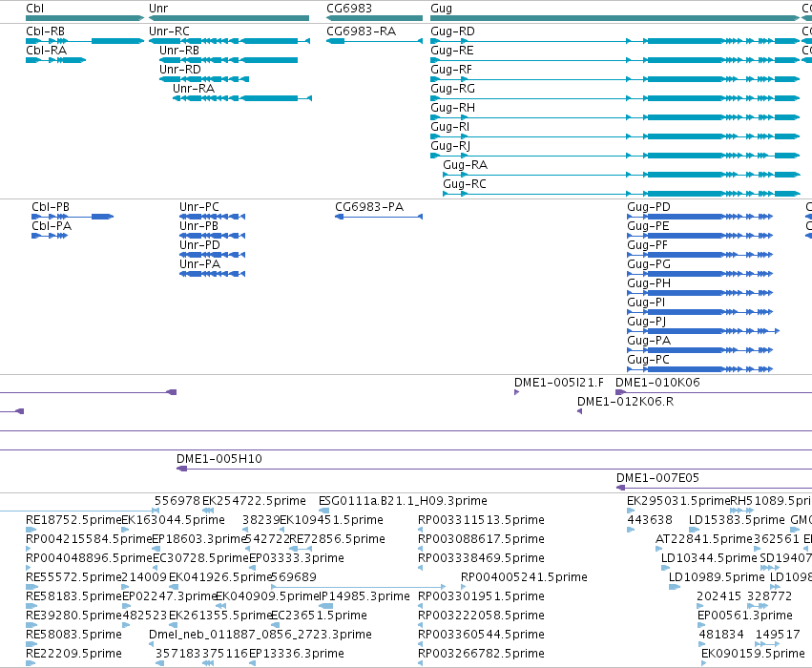Select the DME1-010K06 clone label
The image size is (812, 668).
click(x=657, y=383)
